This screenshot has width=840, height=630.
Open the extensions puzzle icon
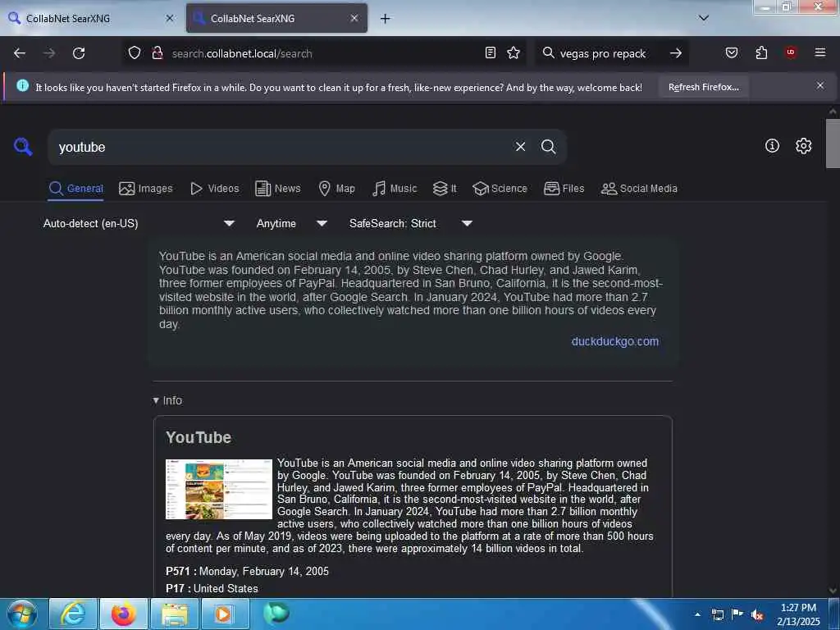pos(761,52)
